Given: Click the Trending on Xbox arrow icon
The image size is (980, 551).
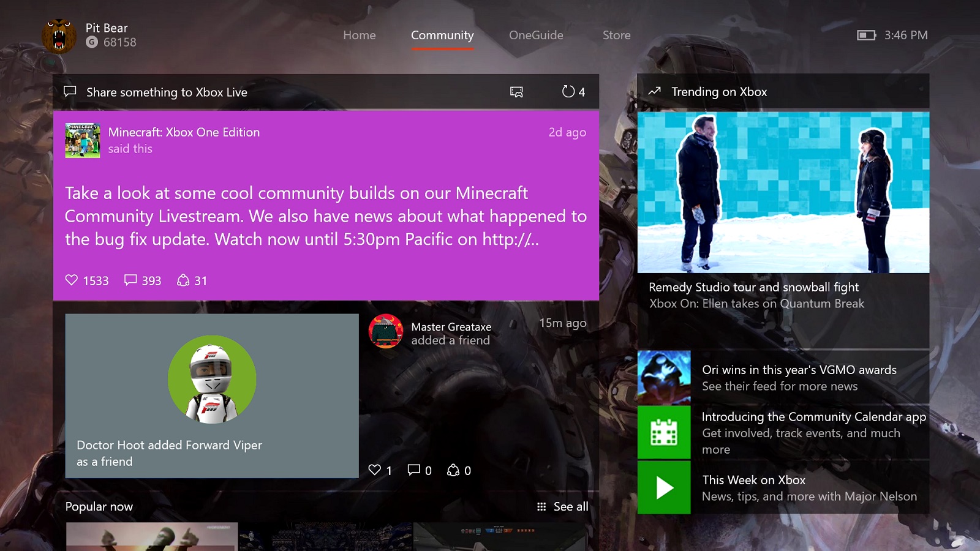Looking at the screenshot, I should click(655, 91).
